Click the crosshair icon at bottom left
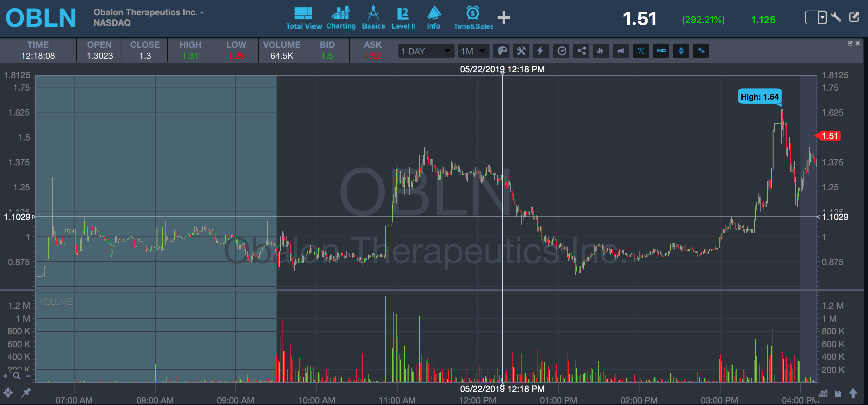868x405 pixels. coord(8,393)
